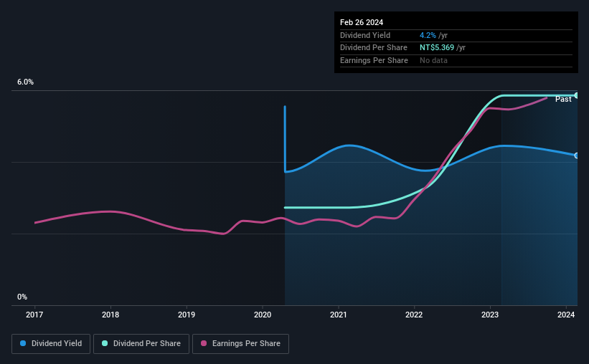Click the 2023 x-axis label
Image resolution: width=589 pixels, height=364 pixels.
490,315
